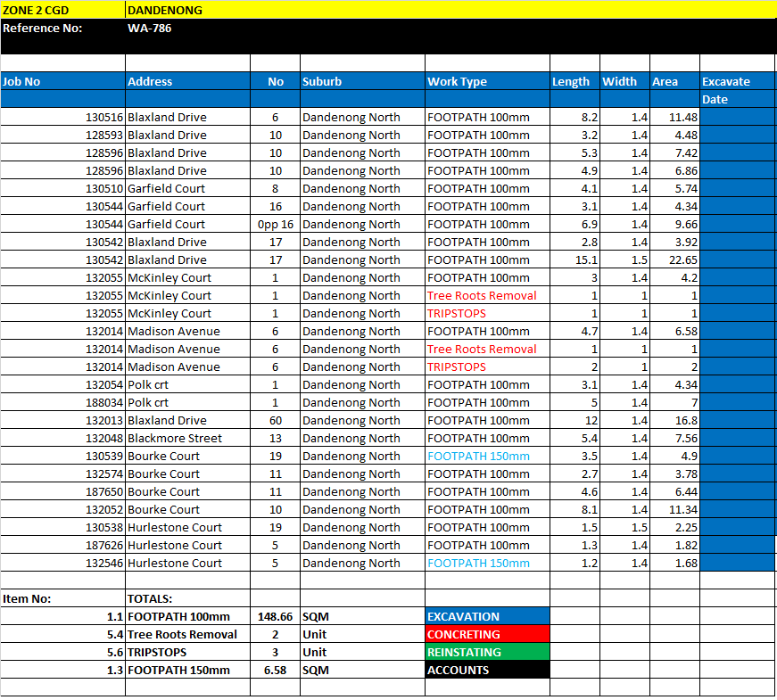Select the Work Type column header
777x700 pixels.
[487, 81]
